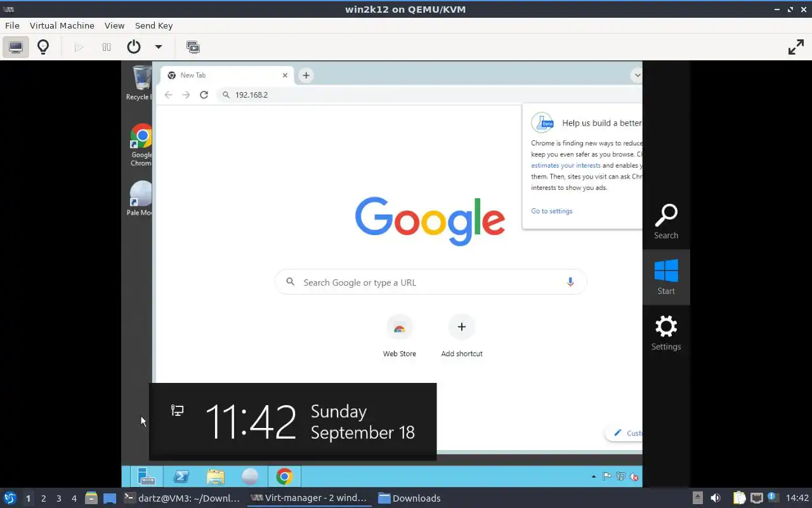Click the show desktop panel icon
812x508 pixels.
point(110,498)
